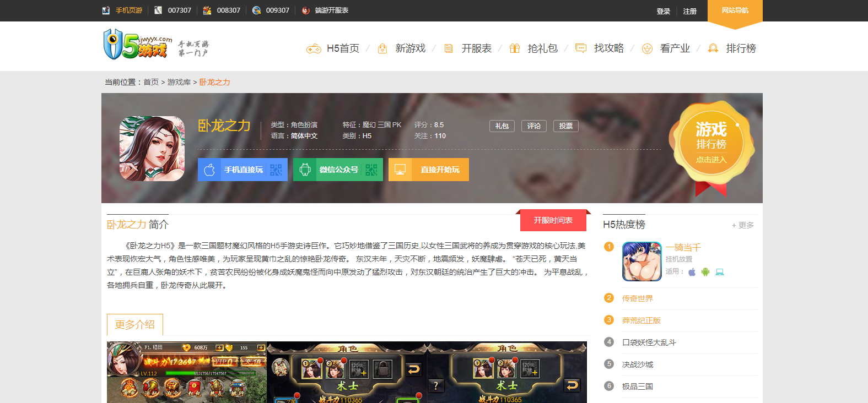Start the game with 直接开始玩
The height and width of the screenshot is (403, 868).
coord(429,170)
